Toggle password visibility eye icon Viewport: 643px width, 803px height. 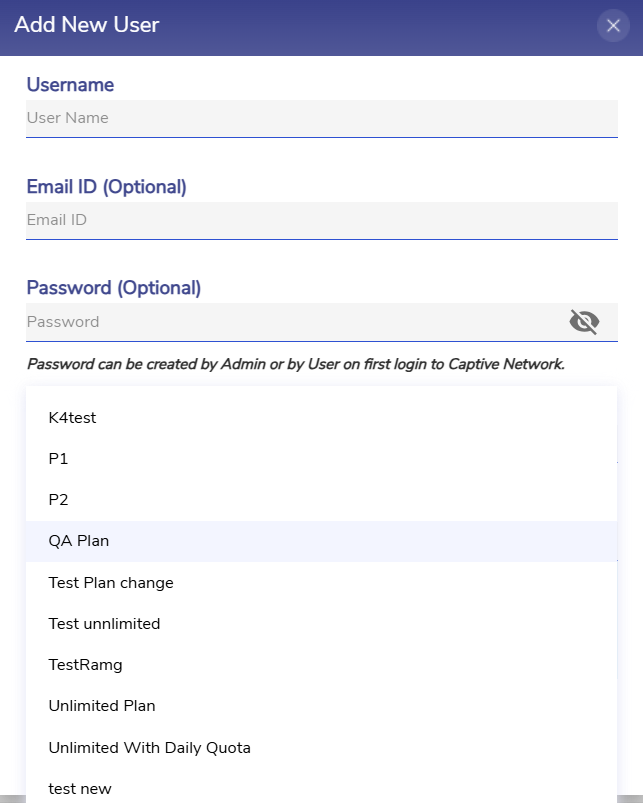pos(584,321)
